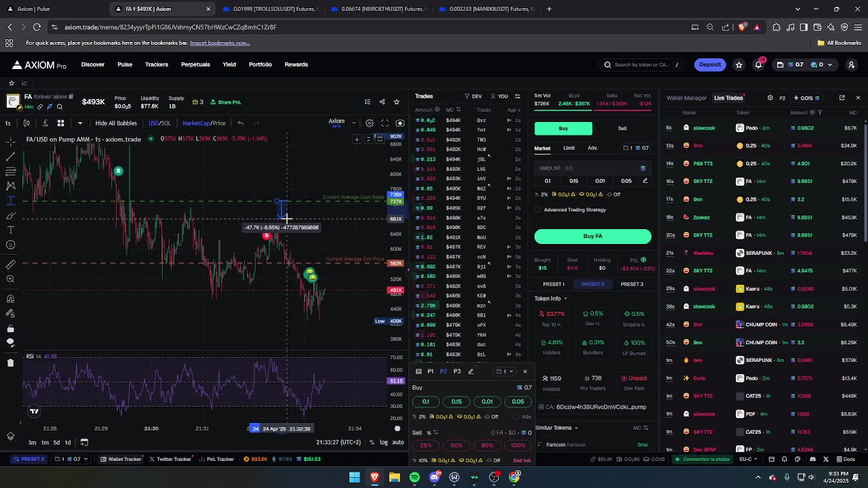Screen dimensions: 868x488
Task: Click the Deposit button
Action: click(710, 65)
